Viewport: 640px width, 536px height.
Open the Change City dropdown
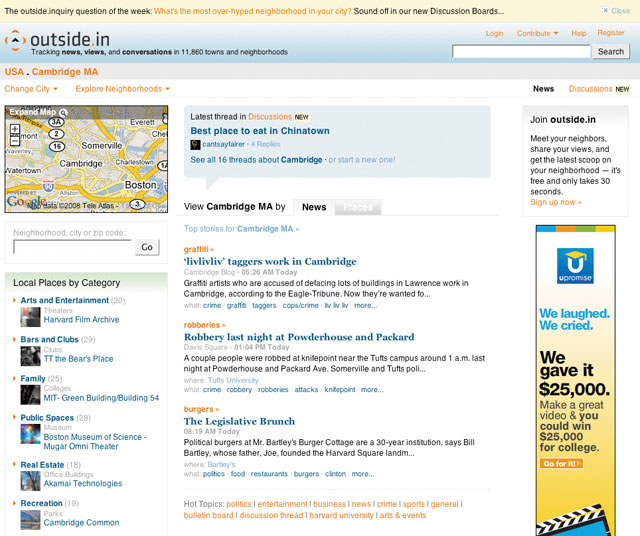coord(31,89)
